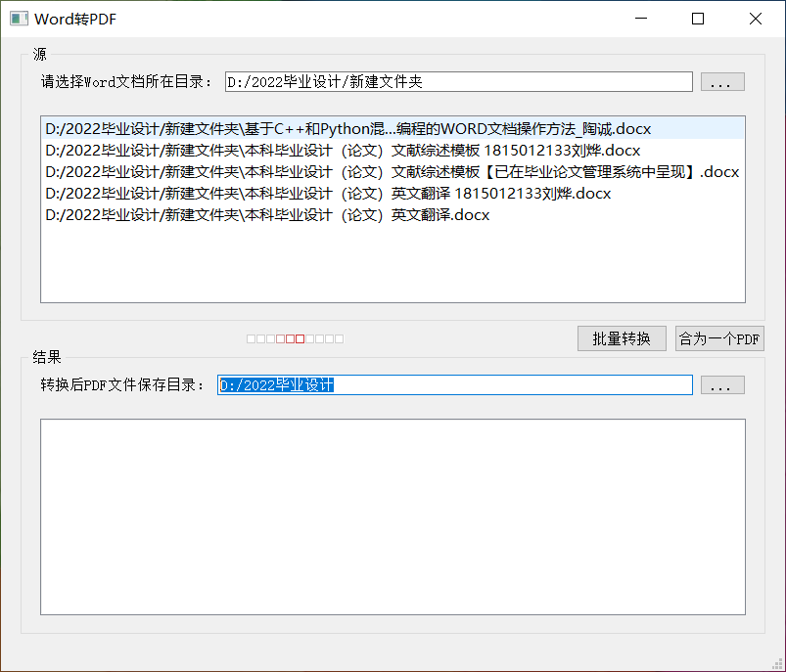The image size is (786, 672).
Task: Select the WORD文档操作方法_陶诚.docx list entry
Action: click(x=347, y=128)
